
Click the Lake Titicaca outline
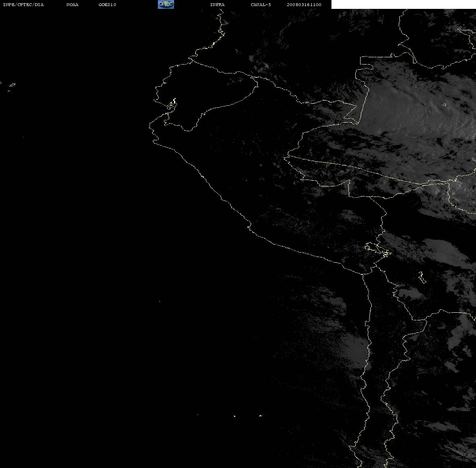click(x=378, y=250)
